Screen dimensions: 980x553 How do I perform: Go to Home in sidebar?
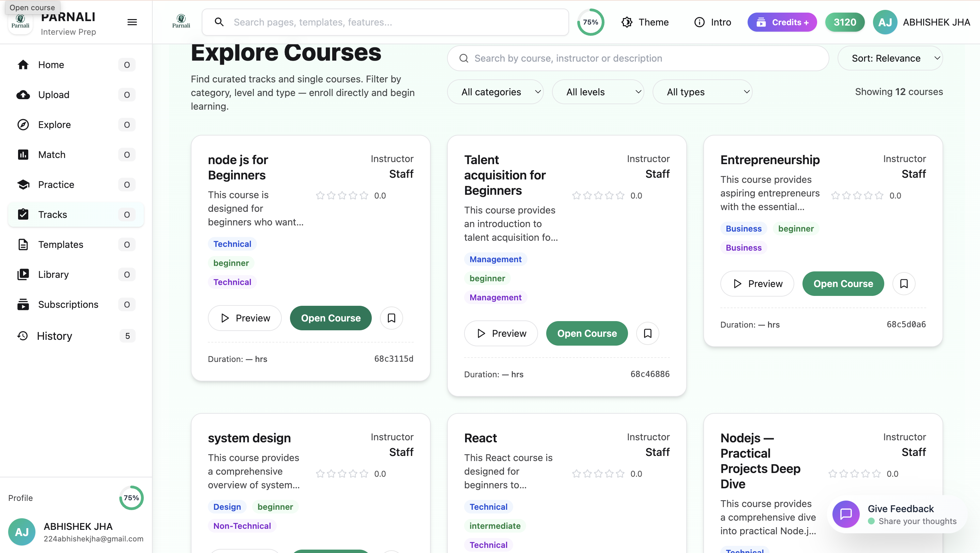click(76, 65)
